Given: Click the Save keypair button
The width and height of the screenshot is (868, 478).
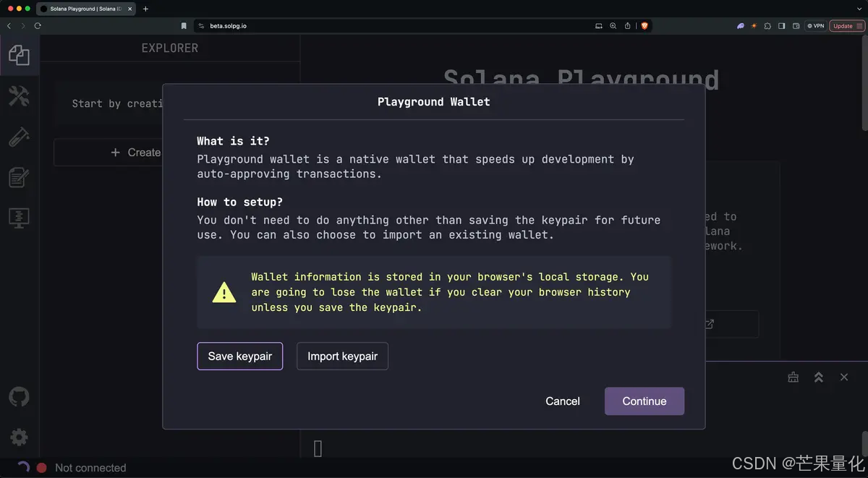Looking at the screenshot, I should [x=239, y=356].
